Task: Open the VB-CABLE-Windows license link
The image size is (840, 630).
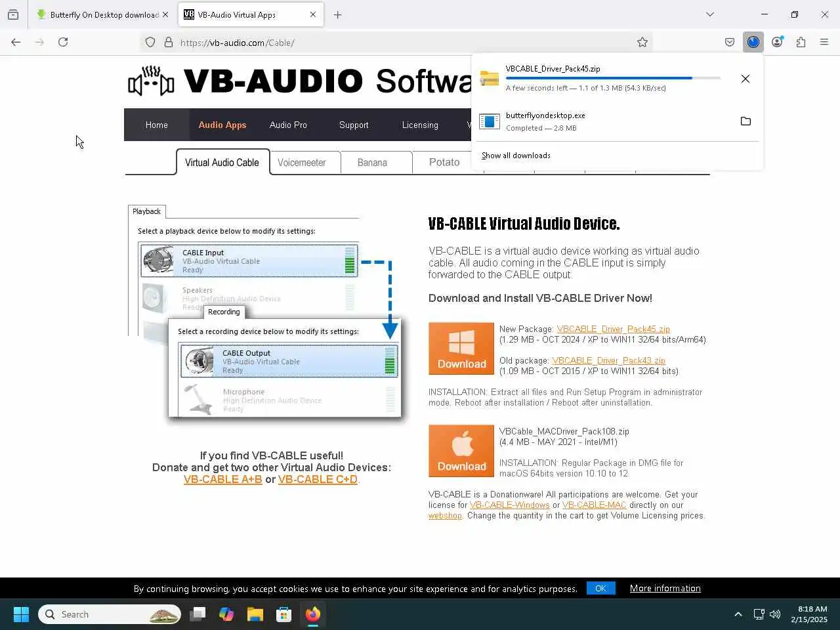Action: [x=510, y=505]
